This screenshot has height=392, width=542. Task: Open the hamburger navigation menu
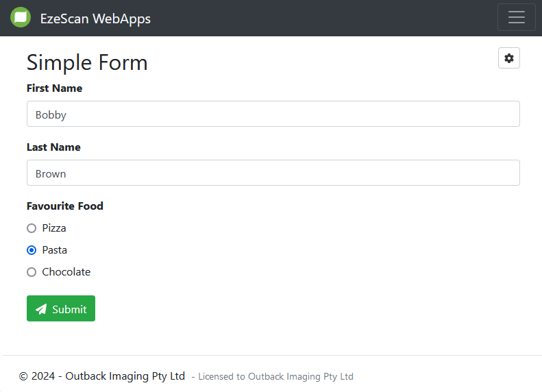point(516,18)
